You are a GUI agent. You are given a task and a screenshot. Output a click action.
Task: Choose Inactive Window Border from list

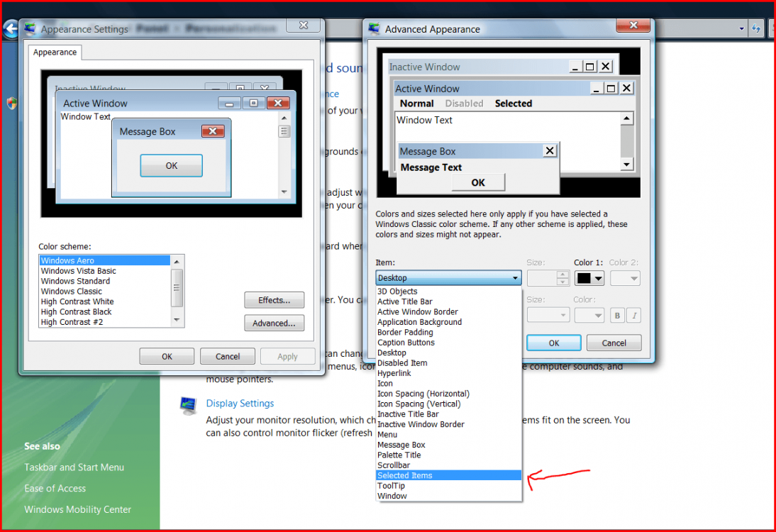pyautogui.click(x=448, y=424)
